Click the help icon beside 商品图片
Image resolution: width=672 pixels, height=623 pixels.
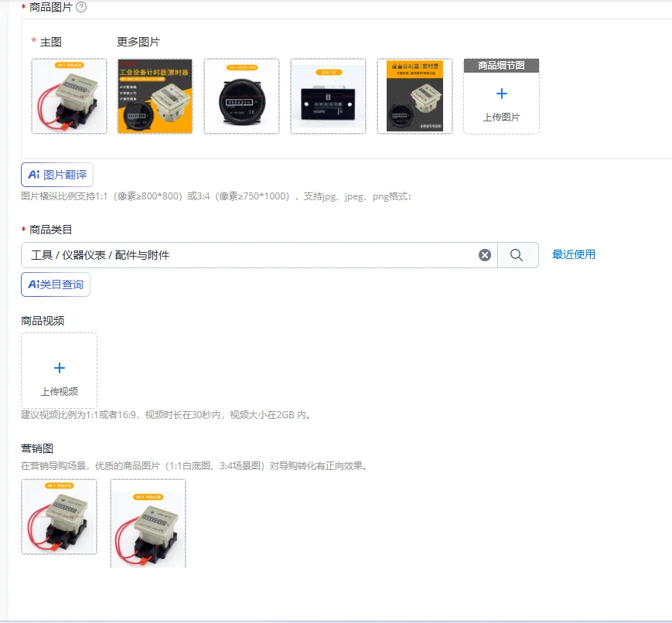click(x=81, y=7)
